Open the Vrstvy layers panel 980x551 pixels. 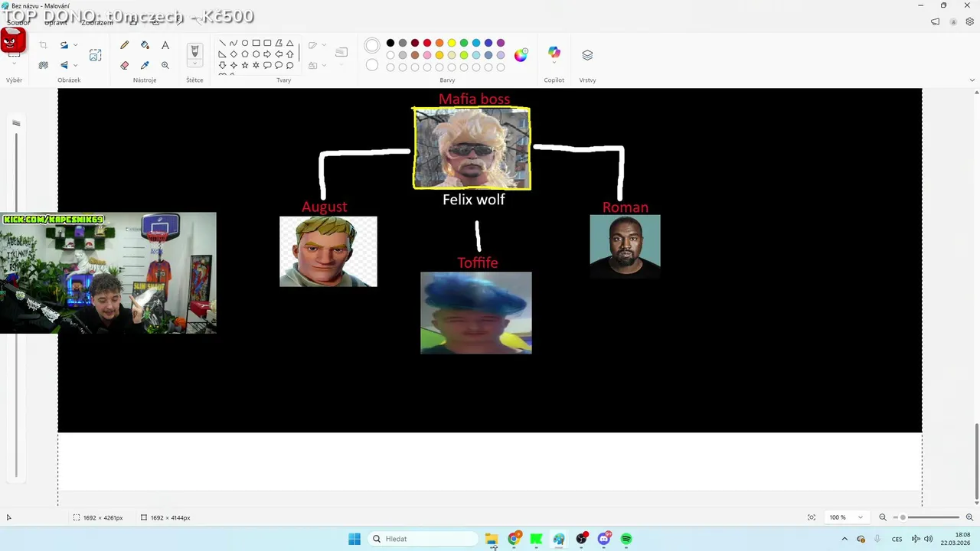(x=587, y=55)
